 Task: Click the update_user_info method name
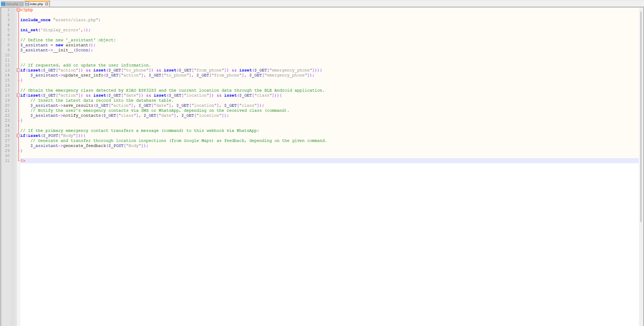pyautogui.click(x=83, y=75)
